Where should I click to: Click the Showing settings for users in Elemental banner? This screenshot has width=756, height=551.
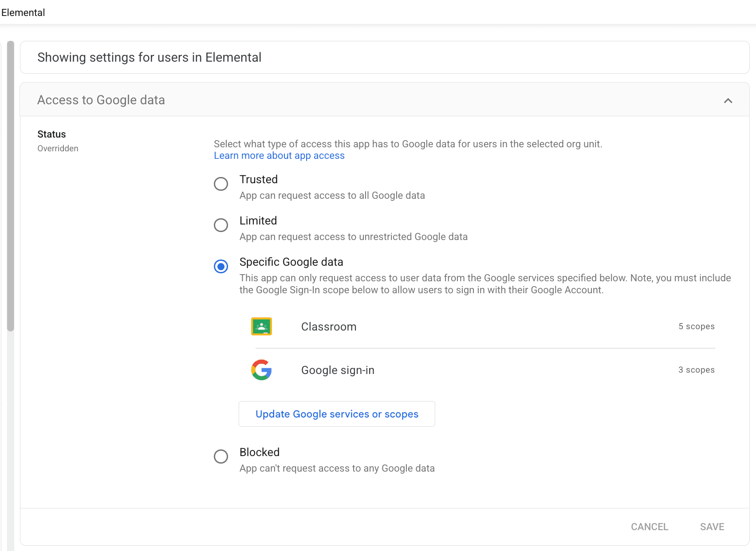point(385,57)
